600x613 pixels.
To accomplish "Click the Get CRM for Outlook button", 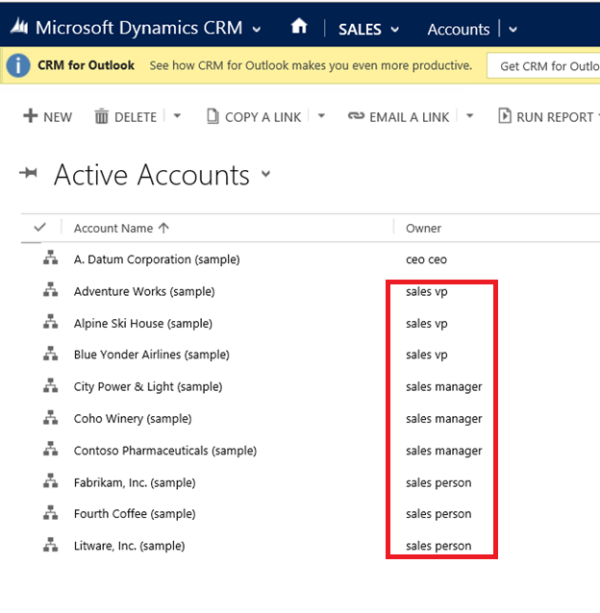I will 544,66.
